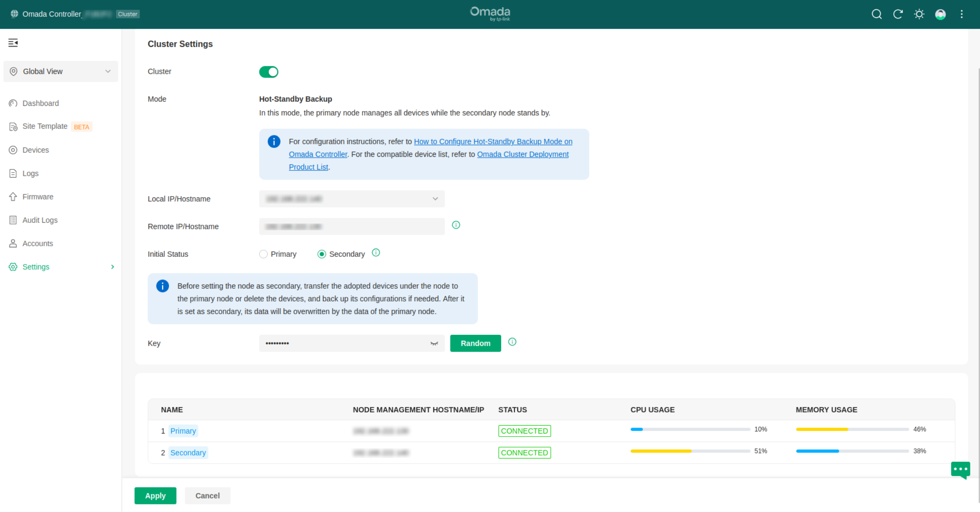This screenshot has width=980, height=512.
Task: Click the NAME column header
Action: pos(172,410)
